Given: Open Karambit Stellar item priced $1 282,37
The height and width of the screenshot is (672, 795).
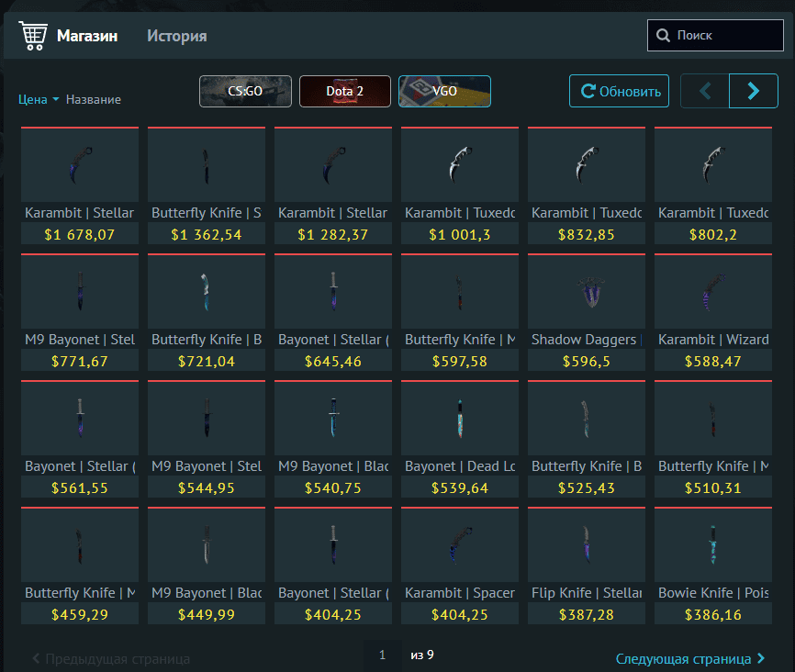Looking at the screenshot, I should coord(333,185).
